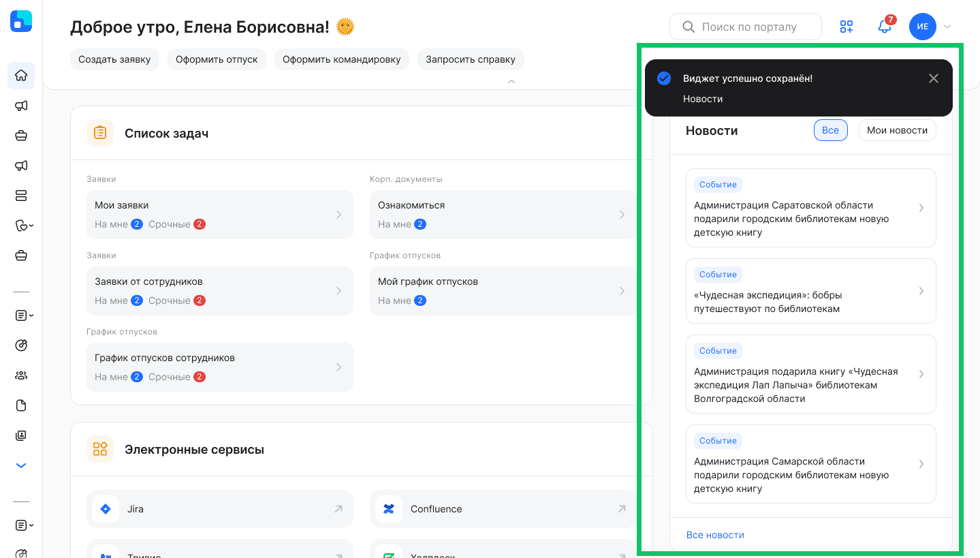Open notifications via the bell icon

tap(885, 27)
